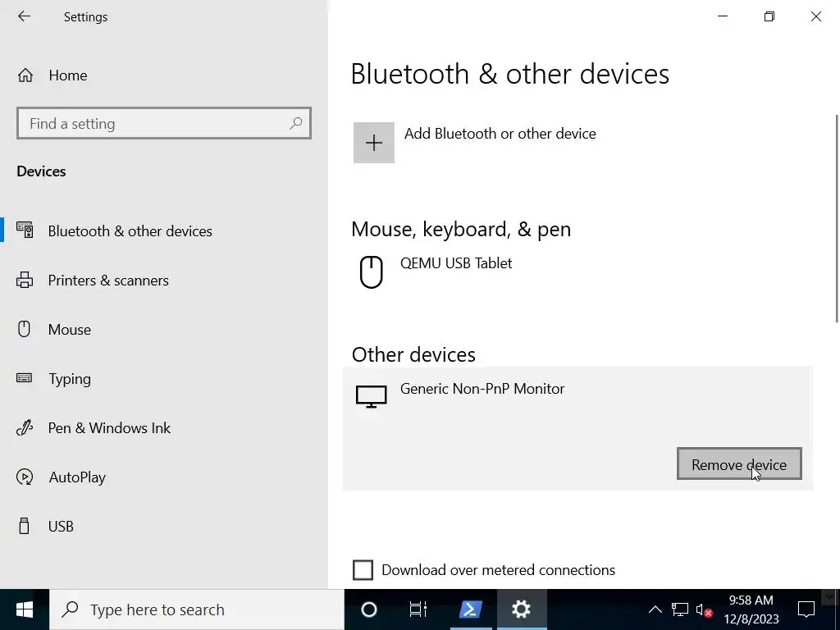This screenshot has width=840, height=630.
Task: Click the plus button to add a device
Action: [x=374, y=143]
